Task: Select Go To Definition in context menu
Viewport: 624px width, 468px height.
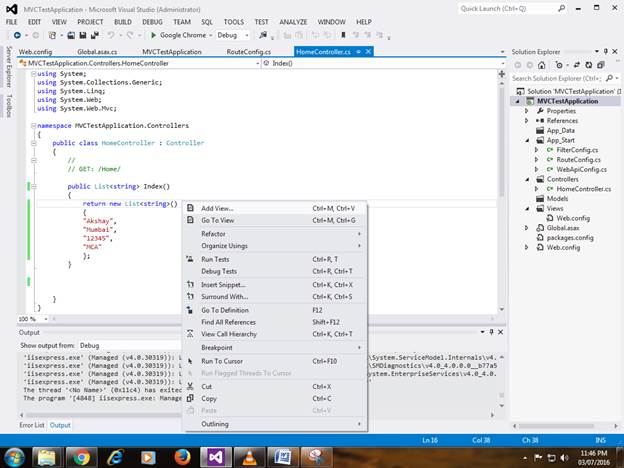Action: tap(224, 310)
